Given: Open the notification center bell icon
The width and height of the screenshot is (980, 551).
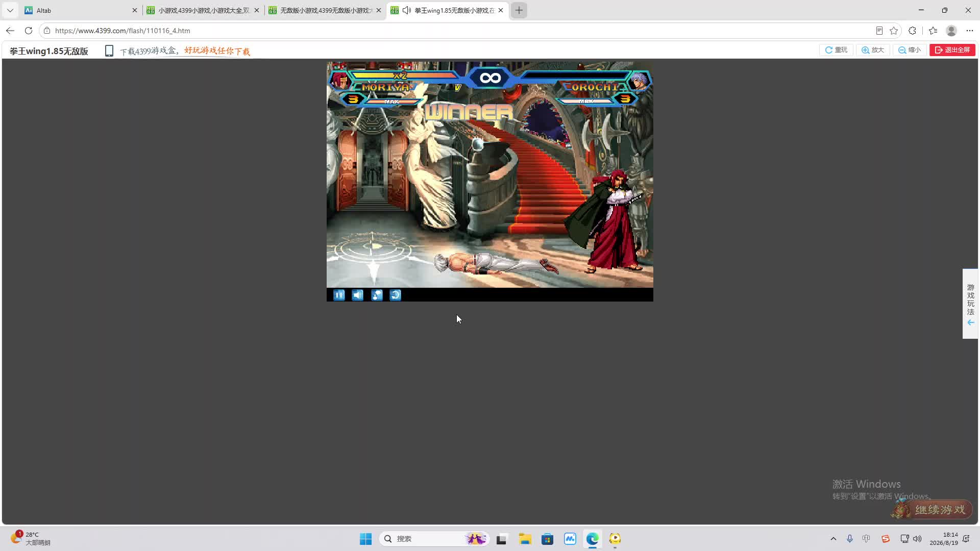Looking at the screenshot, I should 966,539.
